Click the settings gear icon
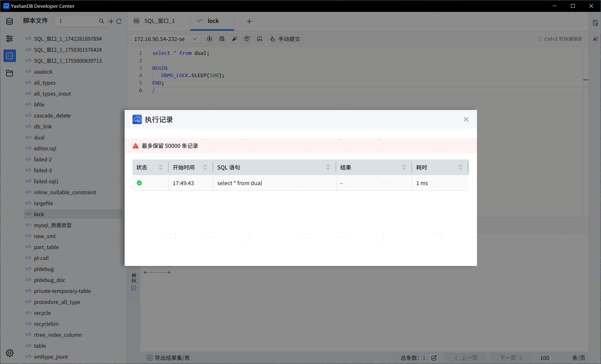The height and width of the screenshot is (364, 601). click(x=9, y=353)
